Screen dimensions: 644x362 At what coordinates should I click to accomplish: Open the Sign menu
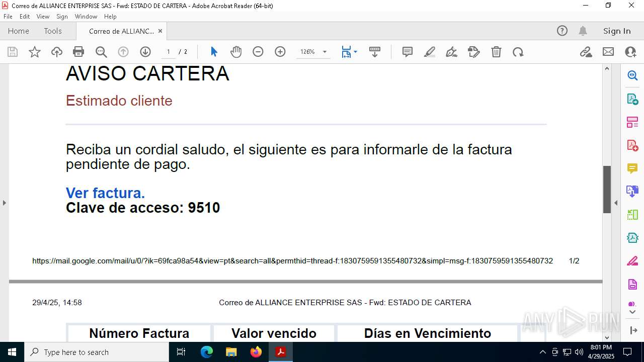click(62, 17)
